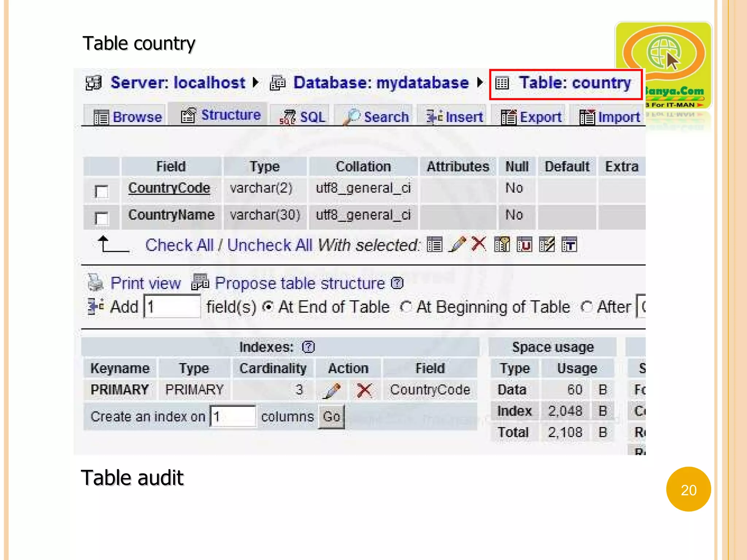Select the After radio option

586,307
